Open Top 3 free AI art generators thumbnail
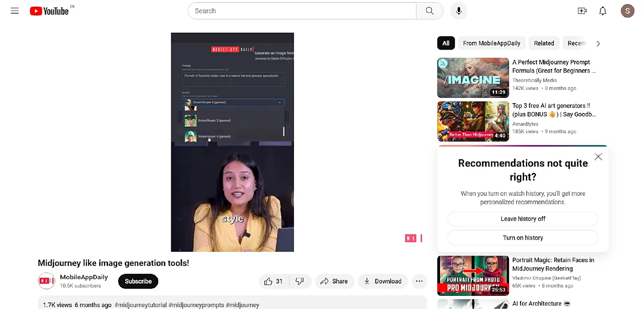Screen dimensions: 644x310 [x=473, y=121]
